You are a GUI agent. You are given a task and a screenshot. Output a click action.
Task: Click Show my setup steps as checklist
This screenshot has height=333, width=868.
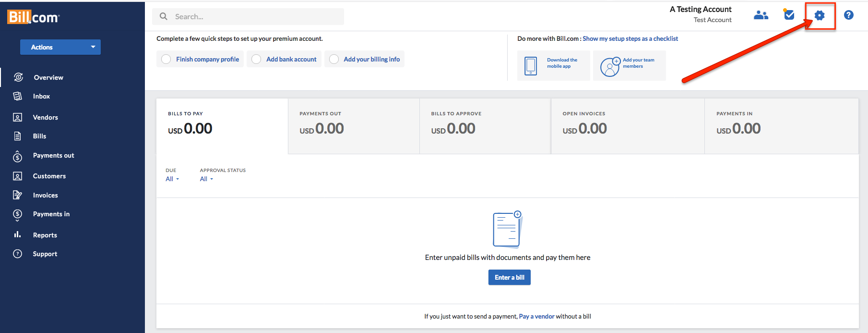coord(630,38)
